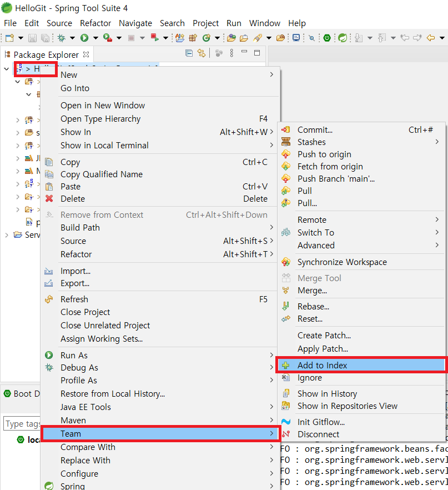Viewport: 448px width, 490px height.
Task: Click the Run Last Tool coverage icon
Action: 107,38
